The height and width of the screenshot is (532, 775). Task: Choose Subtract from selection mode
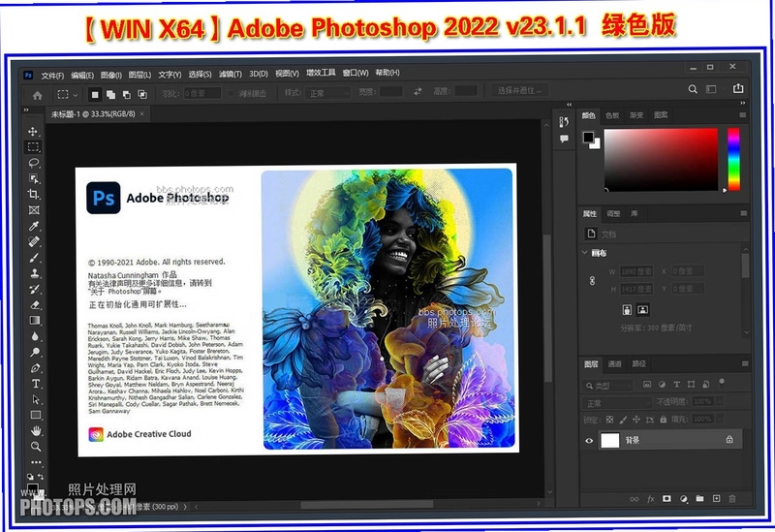pyautogui.click(x=127, y=94)
